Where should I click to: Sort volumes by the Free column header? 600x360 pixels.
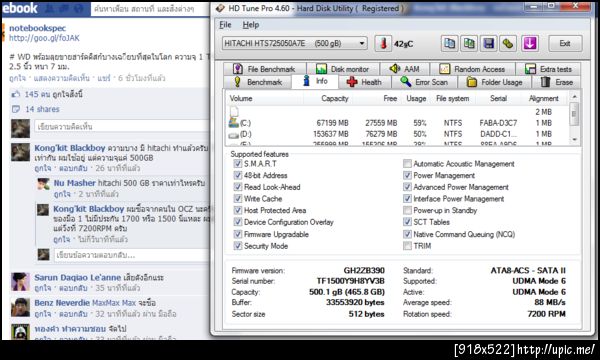click(x=390, y=98)
